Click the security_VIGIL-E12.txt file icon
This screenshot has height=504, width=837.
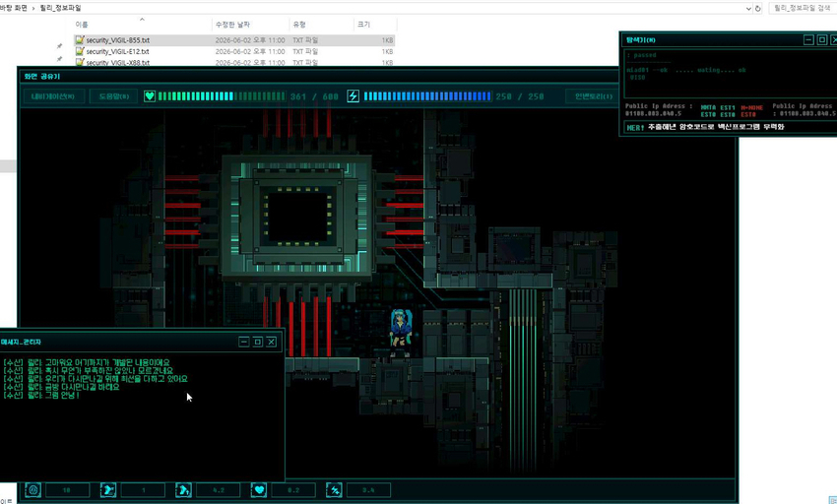pyautogui.click(x=80, y=51)
